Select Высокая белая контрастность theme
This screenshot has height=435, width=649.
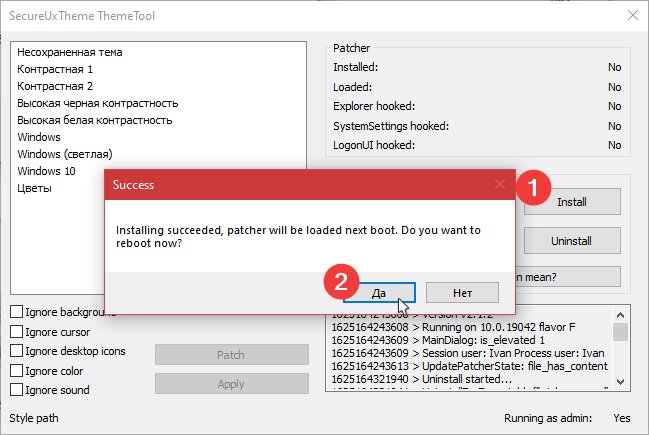click(x=95, y=120)
